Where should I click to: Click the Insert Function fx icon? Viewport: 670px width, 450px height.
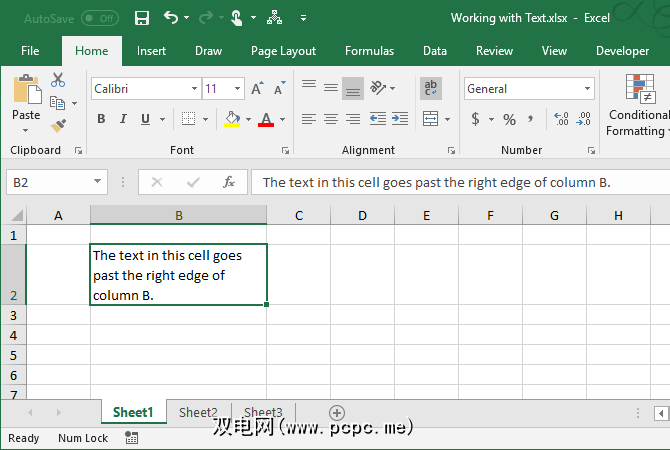tap(229, 182)
